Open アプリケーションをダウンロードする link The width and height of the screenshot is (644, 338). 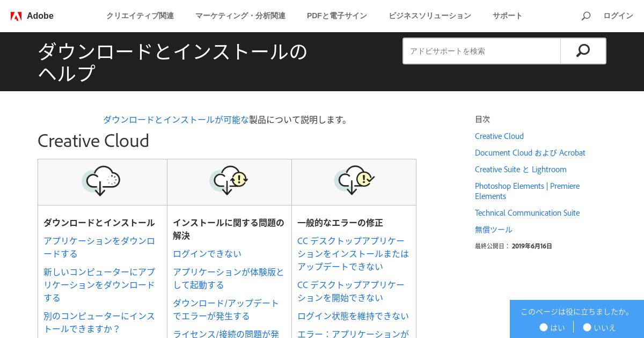(99, 247)
